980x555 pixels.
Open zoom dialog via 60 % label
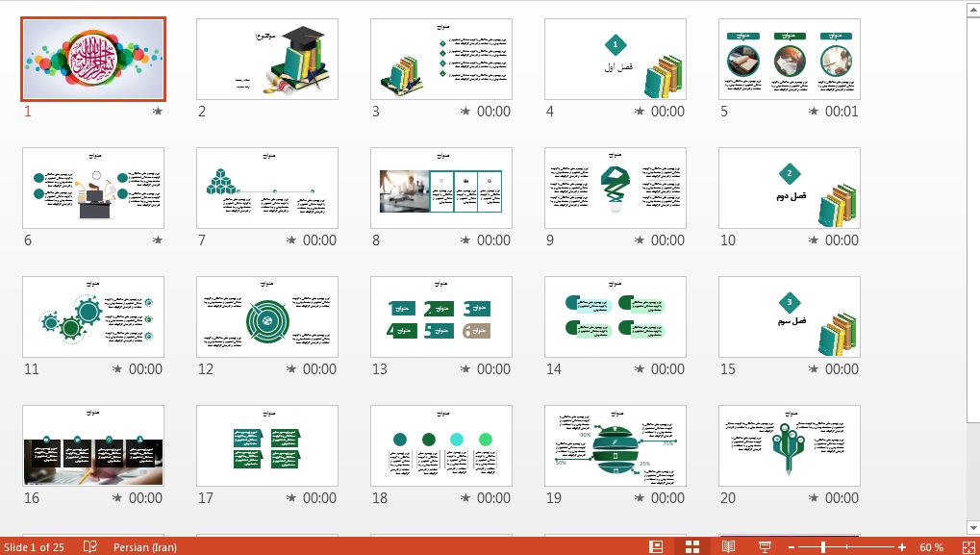931,546
